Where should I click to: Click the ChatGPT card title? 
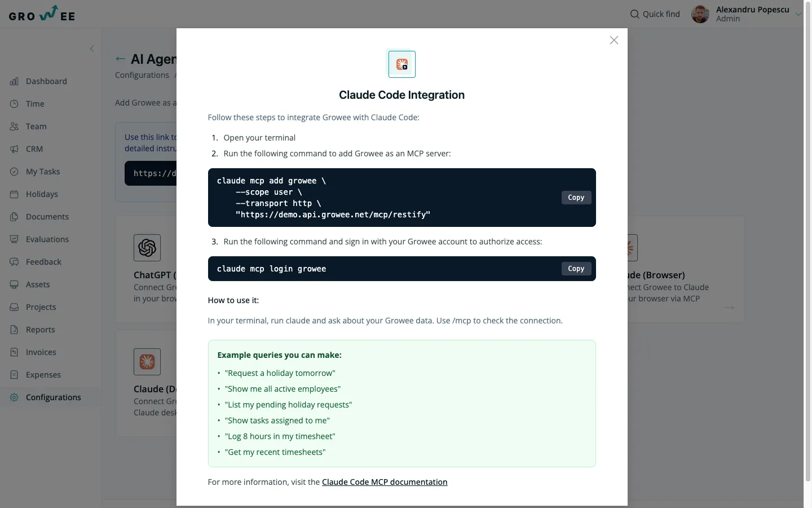tap(155, 275)
